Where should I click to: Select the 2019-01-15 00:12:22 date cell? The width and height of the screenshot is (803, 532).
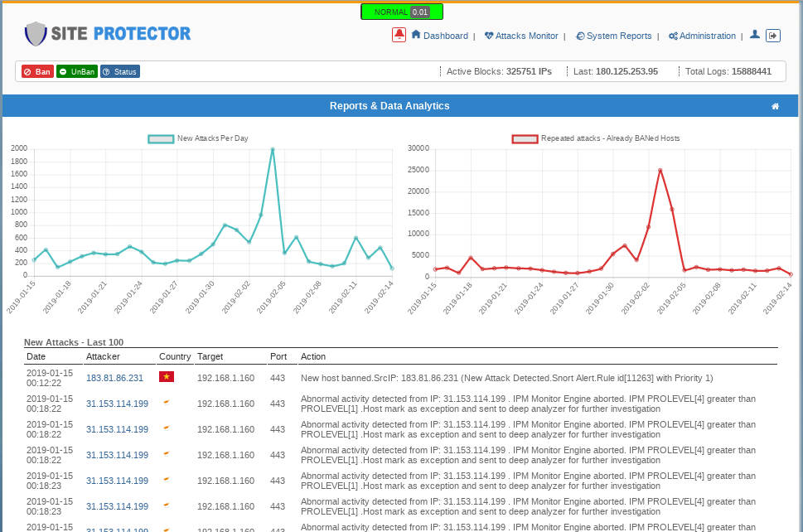pyautogui.click(x=50, y=378)
